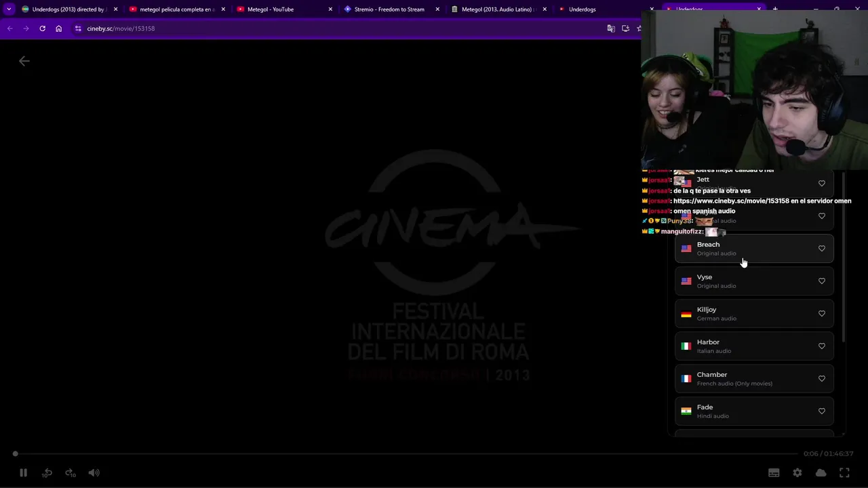Open the install app icon in address bar
868x488 pixels.
625,28
